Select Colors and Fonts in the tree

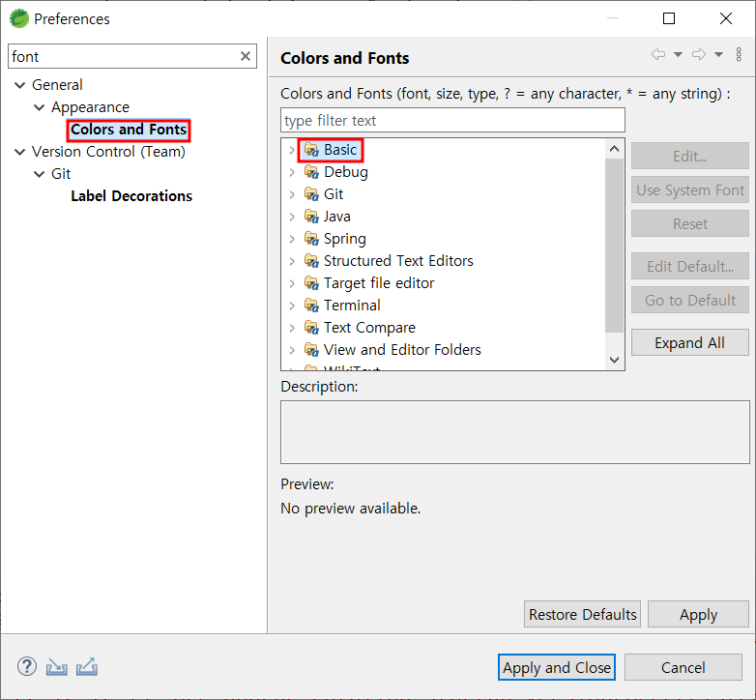click(x=129, y=130)
